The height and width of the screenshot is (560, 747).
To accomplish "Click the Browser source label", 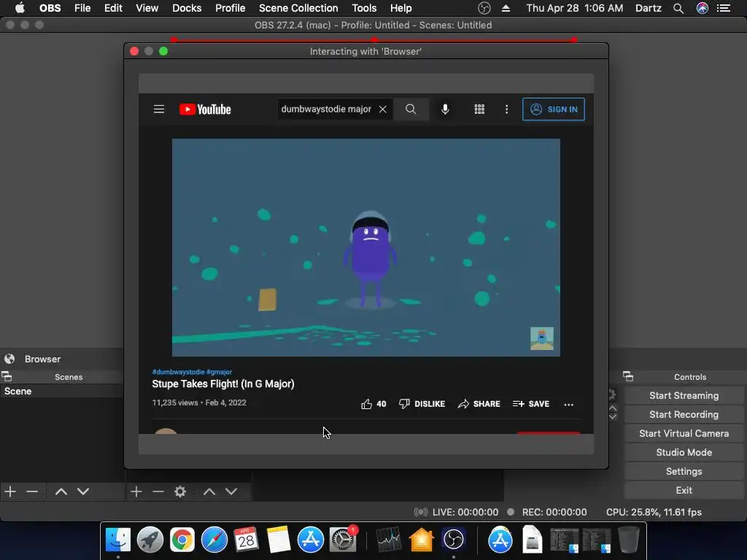I will click(x=42, y=359).
